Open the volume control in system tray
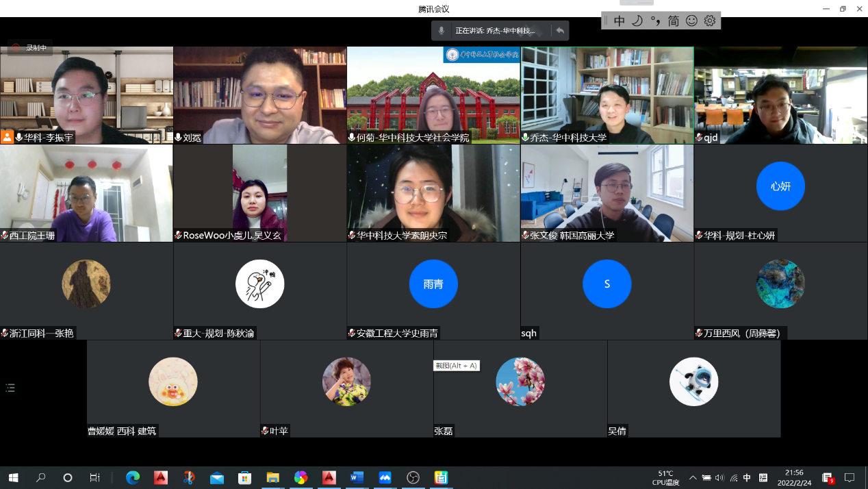Image resolution: width=868 pixels, height=489 pixels. tap(721, 477)
